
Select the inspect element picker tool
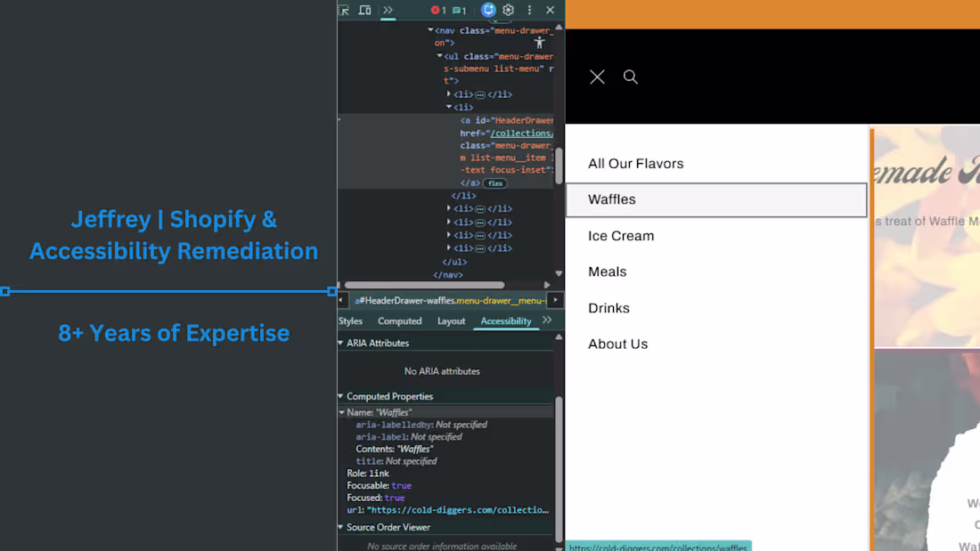(x=344, y=10)
